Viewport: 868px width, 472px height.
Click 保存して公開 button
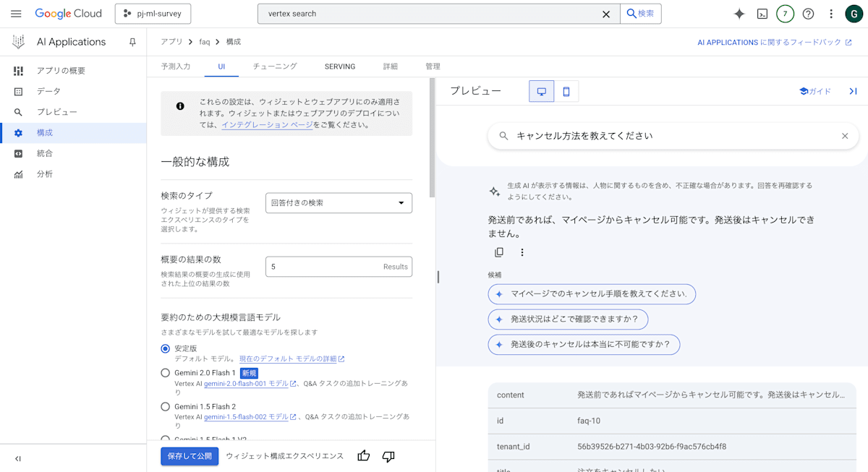190,456
